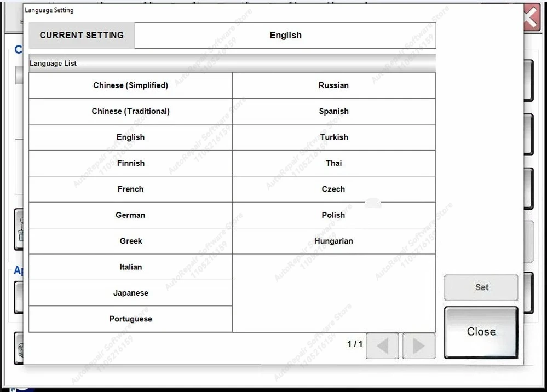Select Russian language
This screenshot has width=547, height=392.
pyautogui.click(x=333, y=85)
